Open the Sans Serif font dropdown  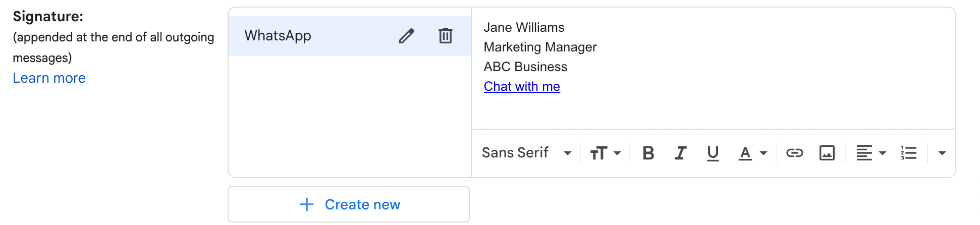tap(526, 153)
